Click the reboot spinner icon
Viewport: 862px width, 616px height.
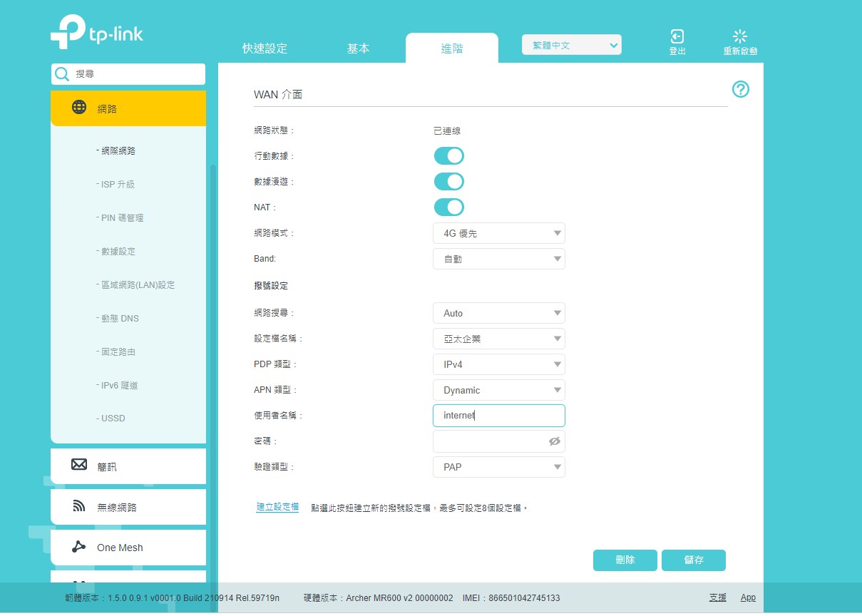740,36
